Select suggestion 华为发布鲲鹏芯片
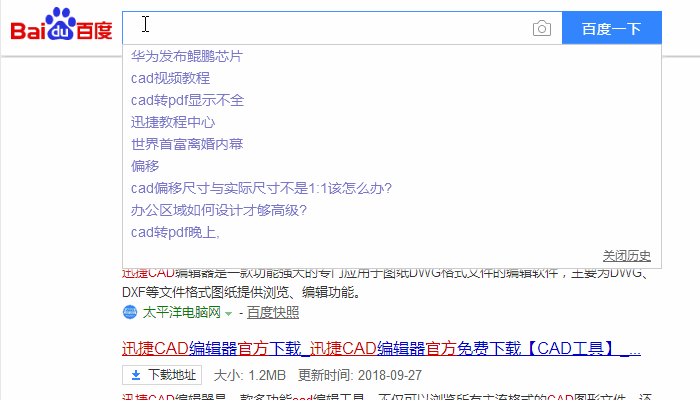 point(187,56)
